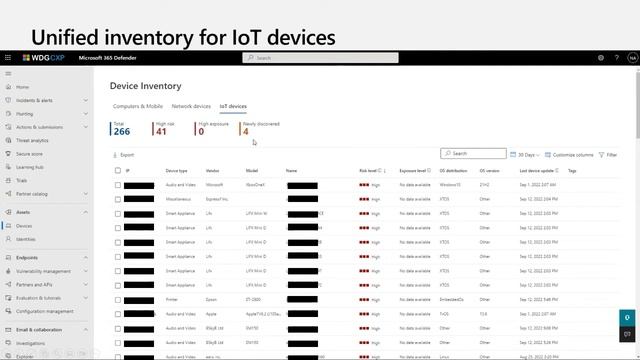This screenshot has height=360, width=640.
Task: Expand Evaluation & tutorials chevron
Action: [x=86, y=298]
